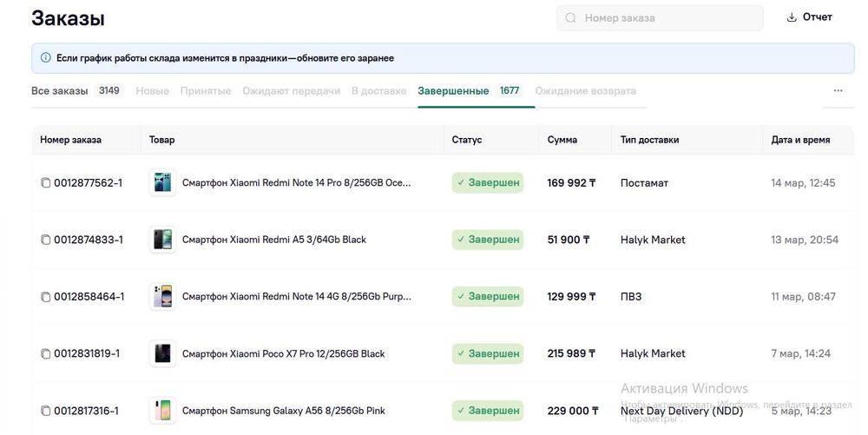
Task: Open Poco X7 Pro Black product thumbnail
Action: pos(163,353)
